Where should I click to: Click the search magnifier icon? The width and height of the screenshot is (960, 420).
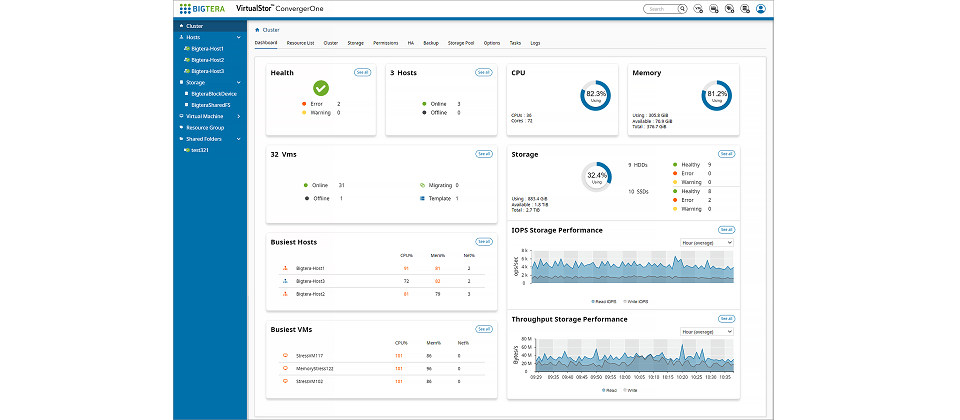coord(682,9)
